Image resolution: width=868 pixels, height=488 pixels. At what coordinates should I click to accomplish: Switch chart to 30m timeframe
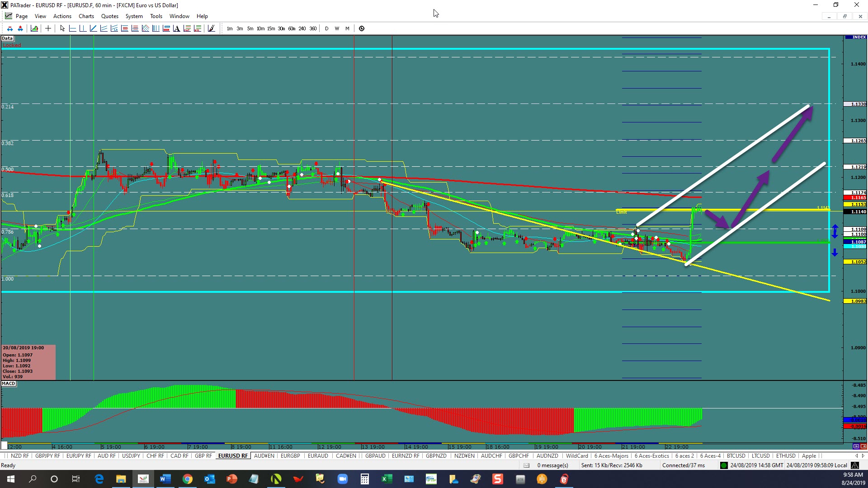click(281, 28)
